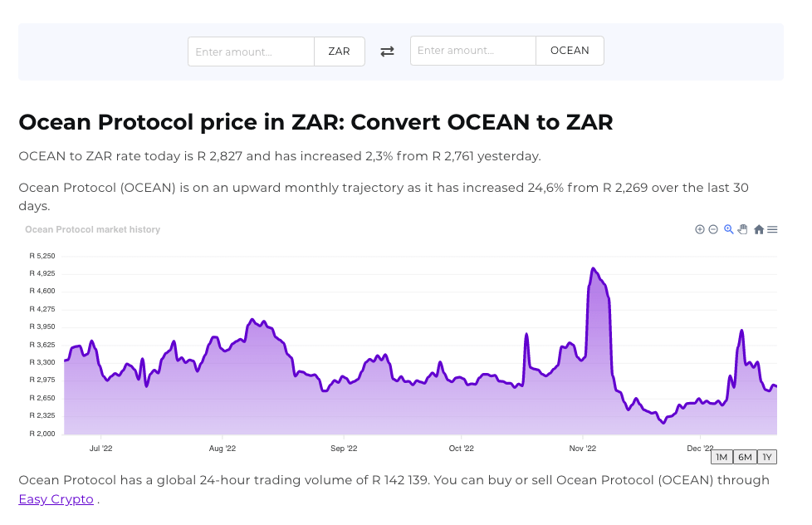Swap currencies with the arrows icon
This screenshot has width=812, height=525.
pos(387,52)
